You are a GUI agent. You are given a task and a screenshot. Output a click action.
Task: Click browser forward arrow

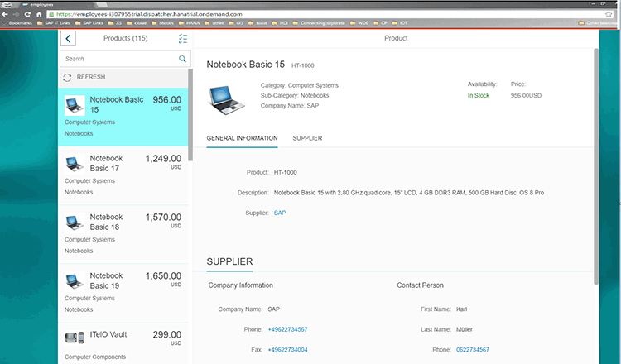click(16, 14)
